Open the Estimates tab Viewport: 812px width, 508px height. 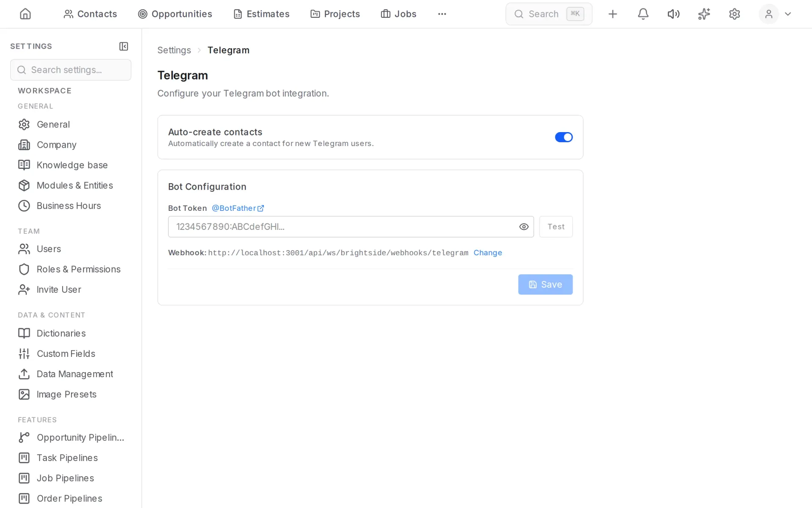[261, 14]
